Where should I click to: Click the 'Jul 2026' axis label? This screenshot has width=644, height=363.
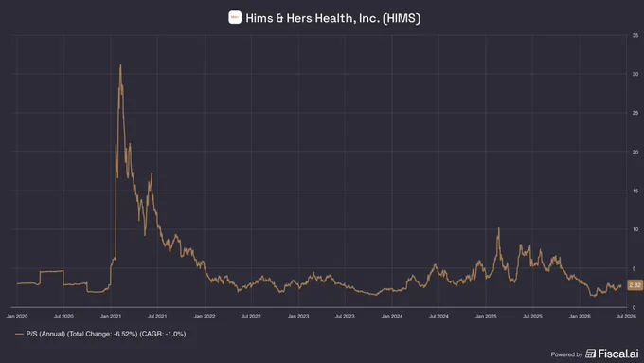point(626,317)
